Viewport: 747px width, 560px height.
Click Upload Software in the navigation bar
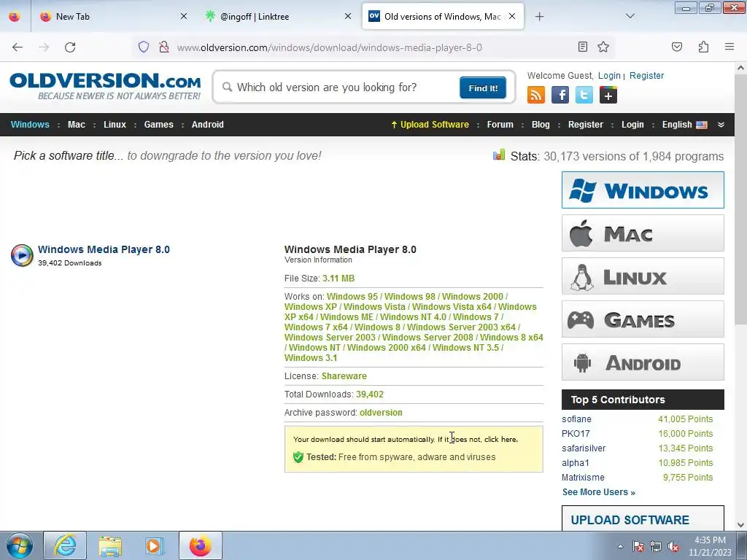pos(430,125)
